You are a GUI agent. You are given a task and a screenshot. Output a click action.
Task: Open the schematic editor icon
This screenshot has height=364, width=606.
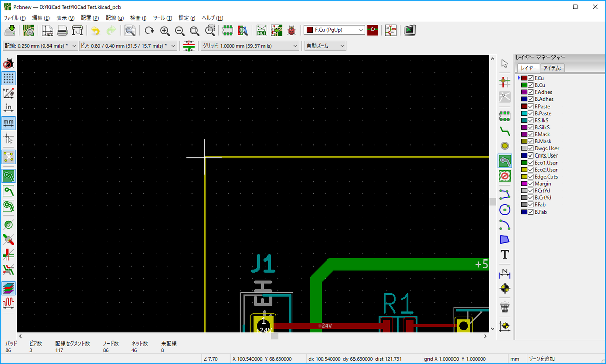point(391,30)
